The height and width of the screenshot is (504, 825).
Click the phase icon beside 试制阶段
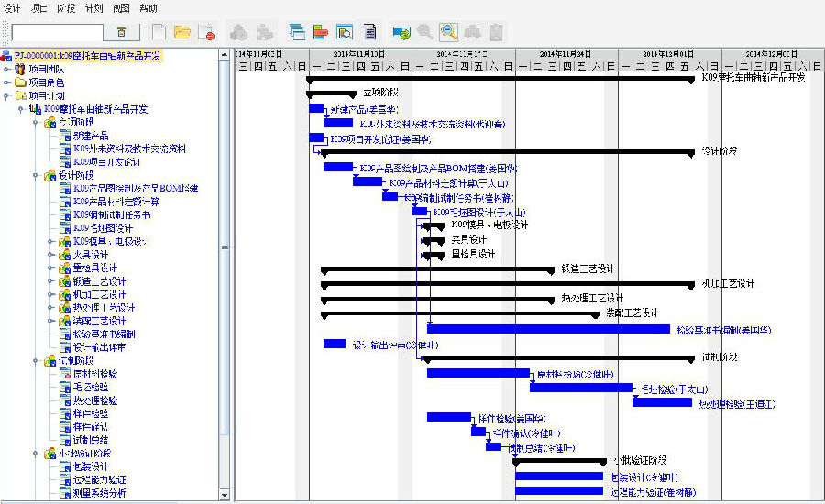coord(50,361)
